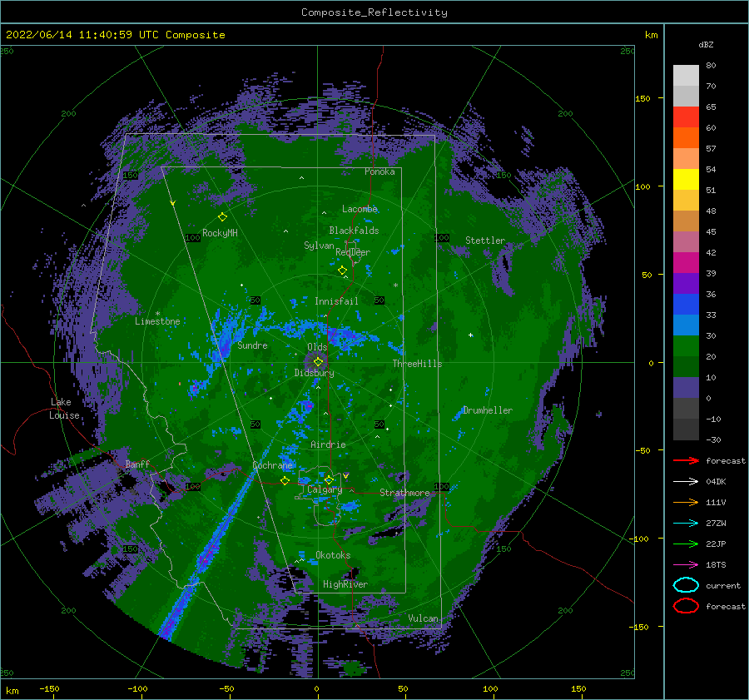The height and width of the screenshot is (700, 749).
Task: Select the bright green 30 dBZ band
Action: tap(686, 346)
